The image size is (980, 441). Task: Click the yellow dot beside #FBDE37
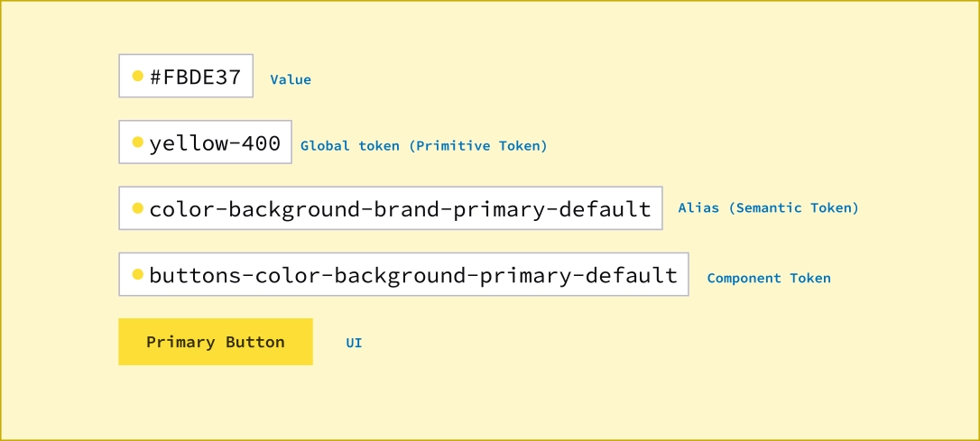tap(138, 77)
